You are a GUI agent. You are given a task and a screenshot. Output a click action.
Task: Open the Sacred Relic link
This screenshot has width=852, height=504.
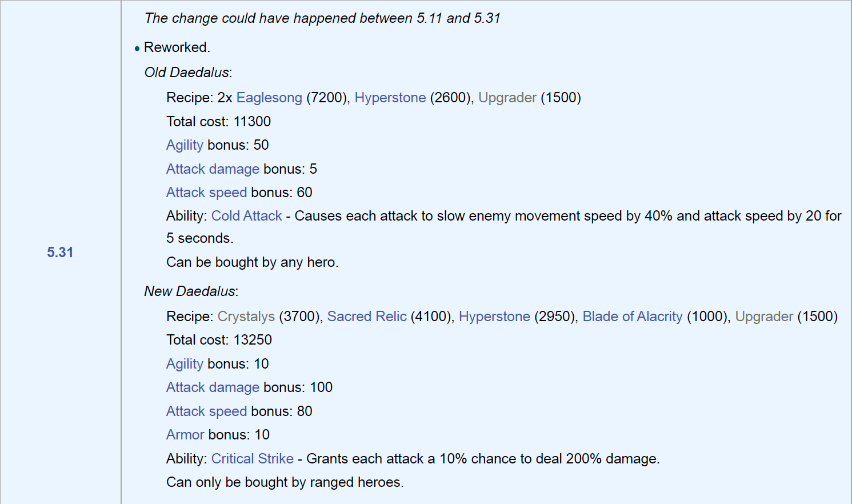coord(367,317)
